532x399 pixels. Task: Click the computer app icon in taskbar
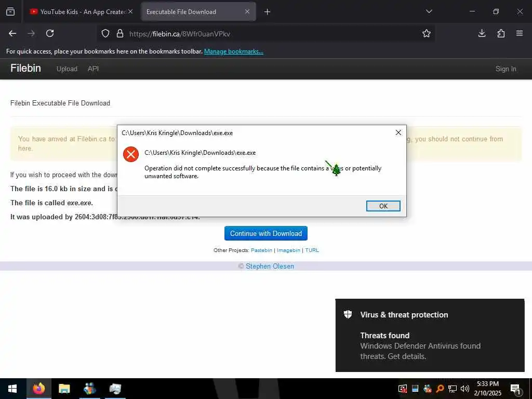pyautogui.click(x=115, y=389)
